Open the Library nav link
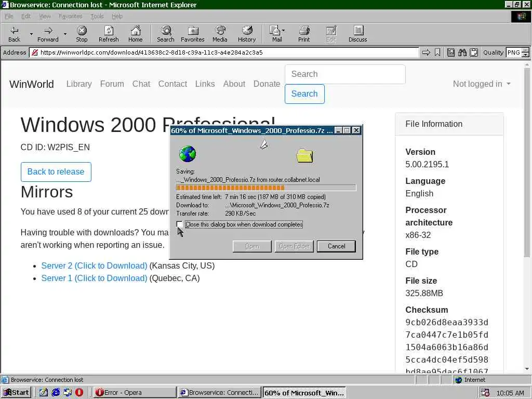This screenshot has height=399, width=532. click(79, 84)
